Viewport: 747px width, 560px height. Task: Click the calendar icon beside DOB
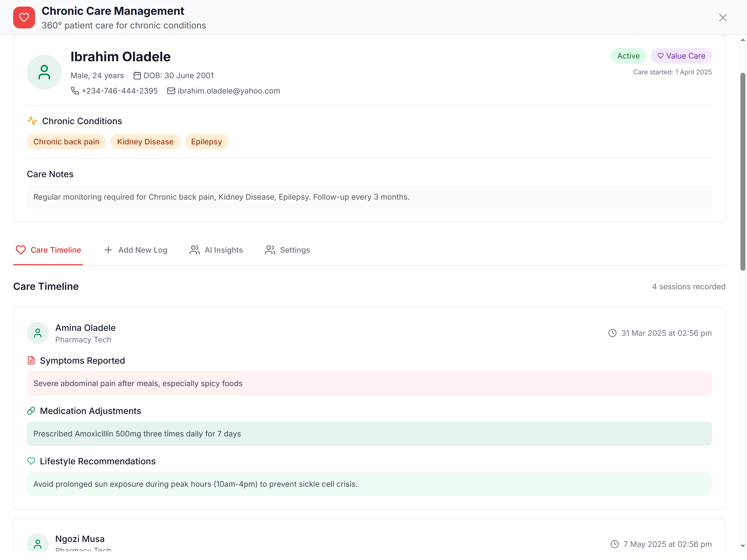pyautogui.click(x=137, y=76)
